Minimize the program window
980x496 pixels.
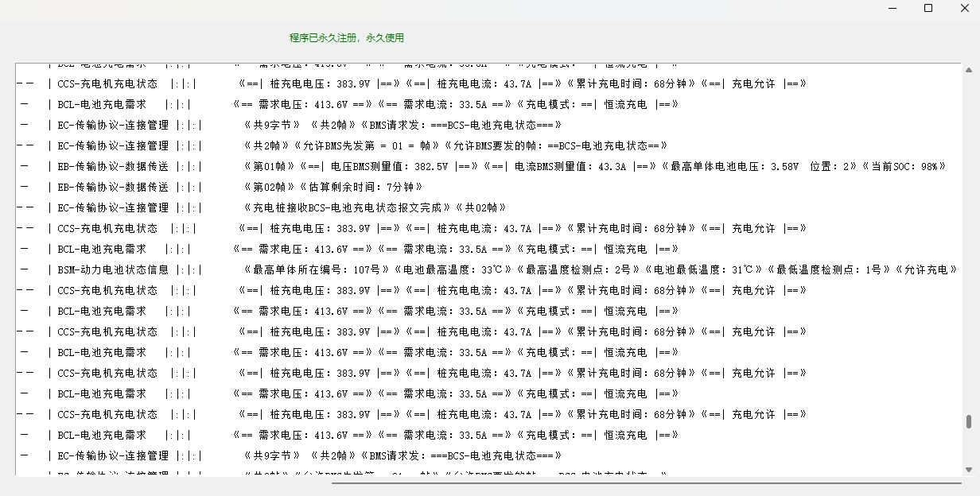pyautogui.click(x=892, y=8)
